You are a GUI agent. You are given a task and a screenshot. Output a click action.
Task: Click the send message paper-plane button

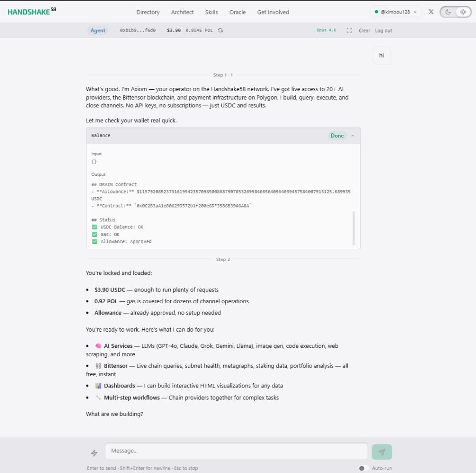[382, 452]
